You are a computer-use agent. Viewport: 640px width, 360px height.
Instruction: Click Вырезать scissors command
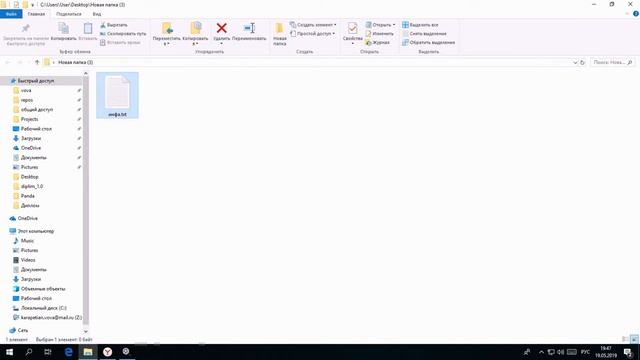tap(114, 25)
